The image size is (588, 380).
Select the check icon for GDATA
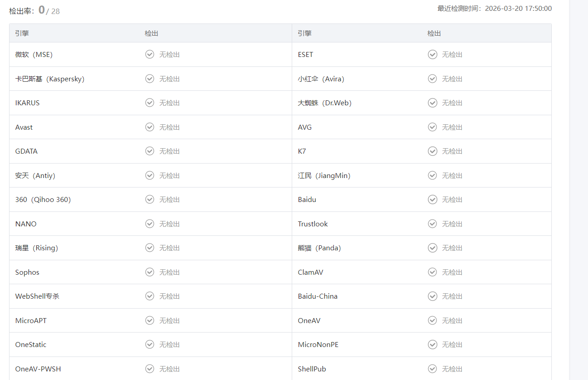pos(150,151)
